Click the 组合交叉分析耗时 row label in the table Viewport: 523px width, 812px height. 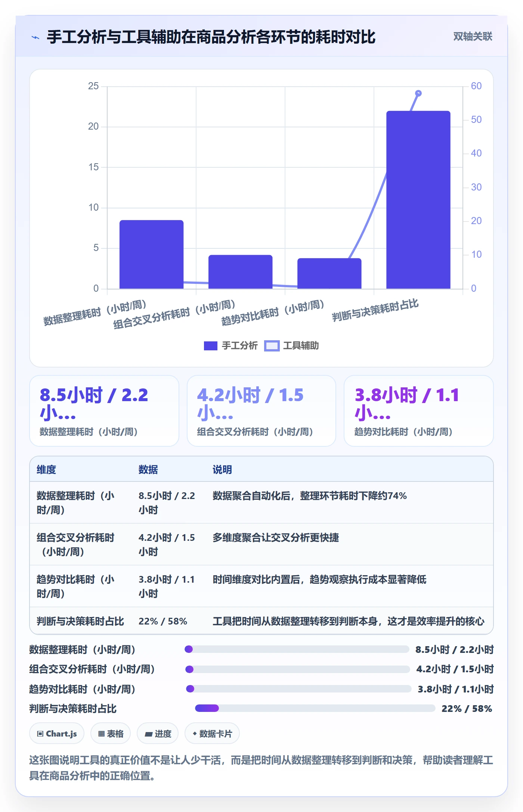(75, 545)
